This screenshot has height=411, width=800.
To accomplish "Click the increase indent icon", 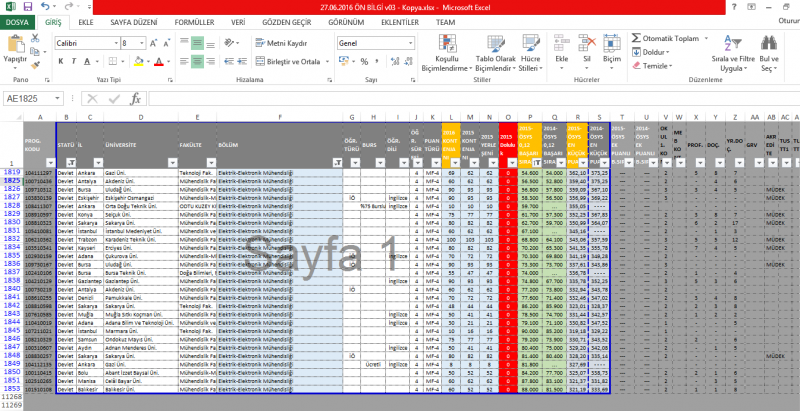I will pos(242,62).
